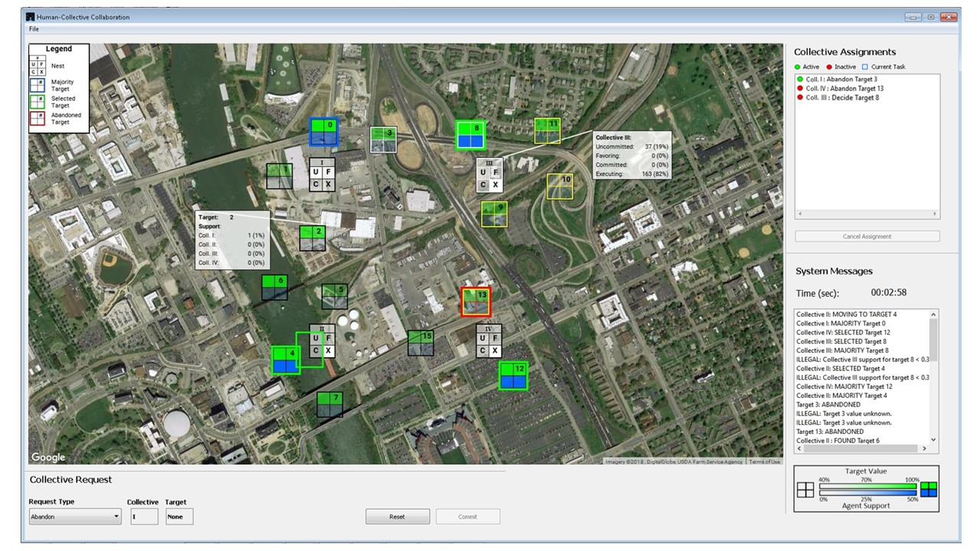
Task: Click the Target 0 majority icon
Action: coord(322,132)
